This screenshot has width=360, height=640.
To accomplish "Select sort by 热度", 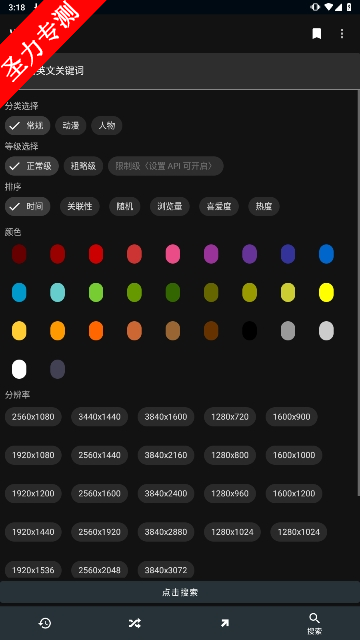I will point(264,207).
